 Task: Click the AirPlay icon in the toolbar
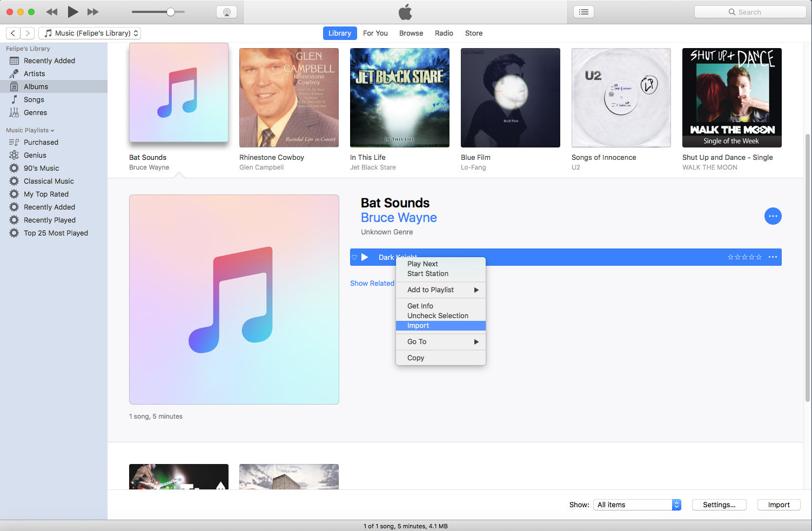tap(226, 11)
